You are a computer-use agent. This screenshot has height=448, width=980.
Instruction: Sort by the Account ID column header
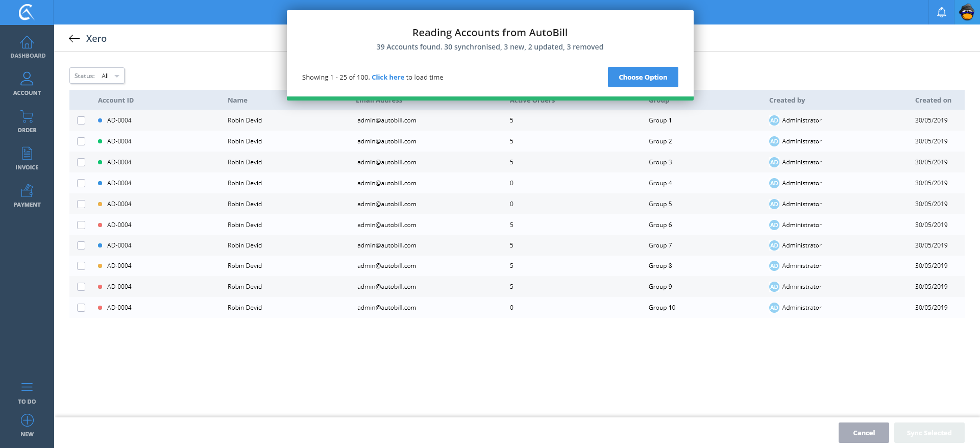(116, 101)
